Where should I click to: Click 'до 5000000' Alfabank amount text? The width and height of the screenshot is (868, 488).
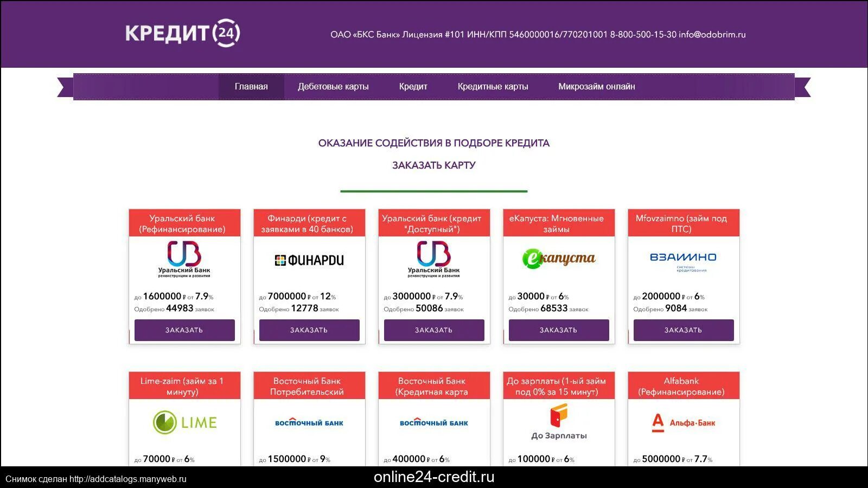[656, 459]
